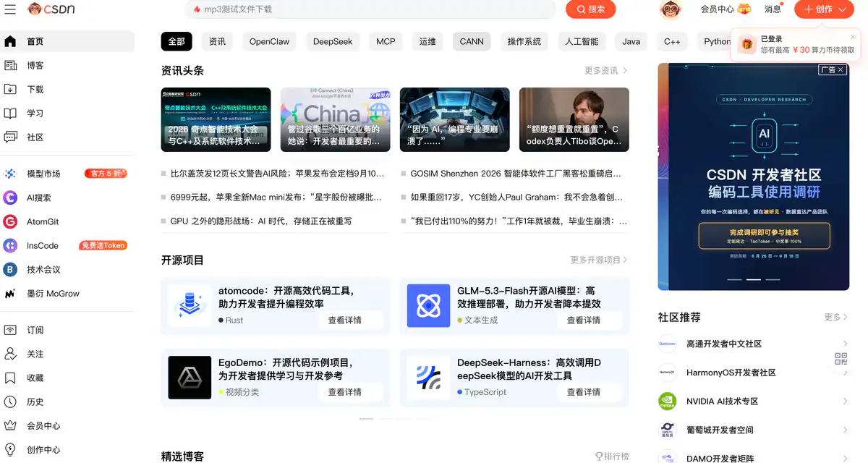Expand 更多资讯 link
This screenshot has width=868, height=463.
[606, 70]
